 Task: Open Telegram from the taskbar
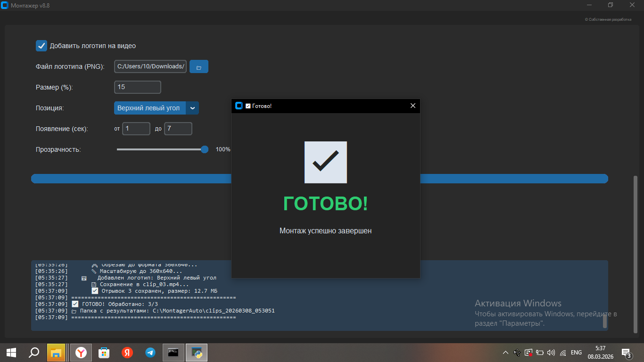coord(150,353)
